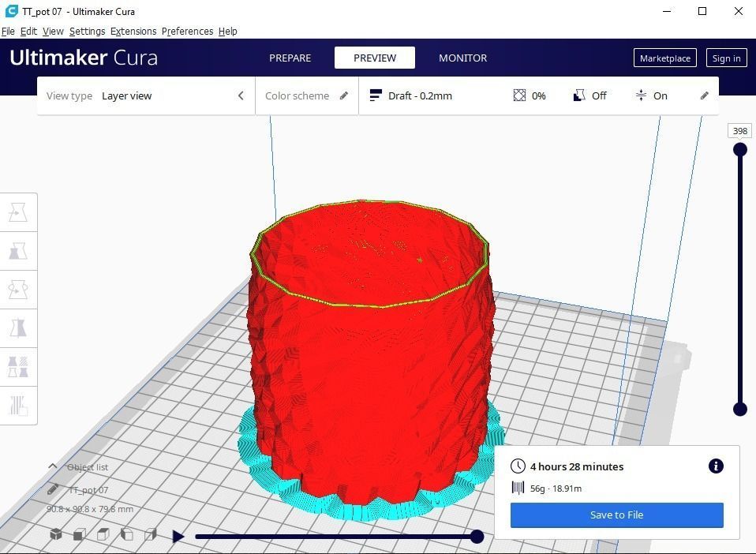Collapse the View type panel chevron
Viewport: 756px width, 554px height.
coord(241,95)
